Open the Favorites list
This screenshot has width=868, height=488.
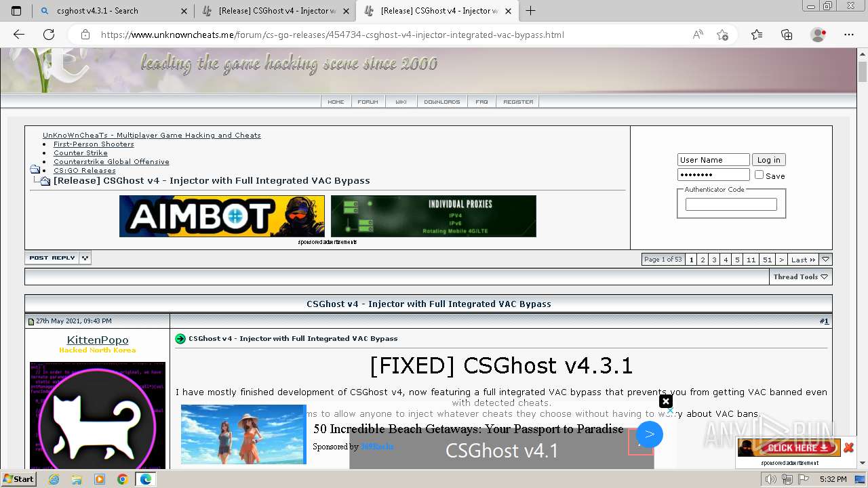[x=757, y=35]
